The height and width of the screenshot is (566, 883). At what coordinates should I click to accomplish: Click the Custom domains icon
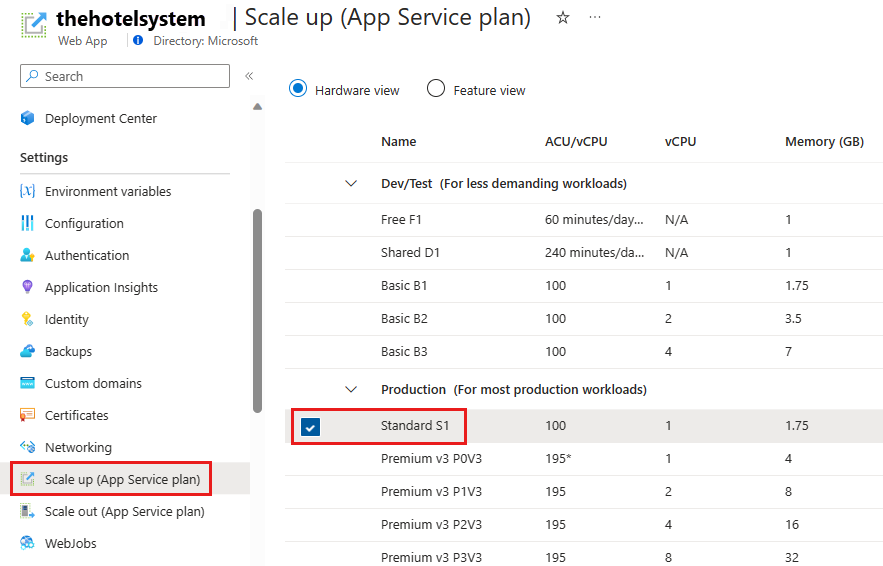27,383
